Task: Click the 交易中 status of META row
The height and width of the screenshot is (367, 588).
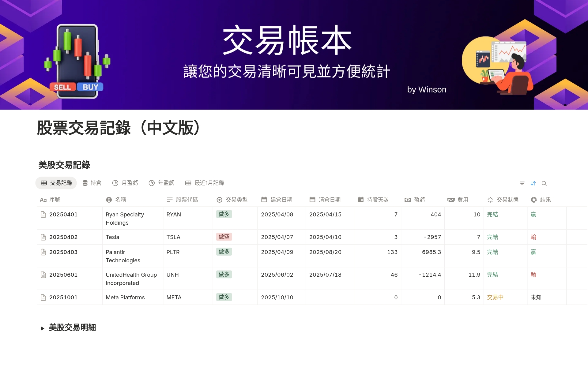Action: [495, 298]
